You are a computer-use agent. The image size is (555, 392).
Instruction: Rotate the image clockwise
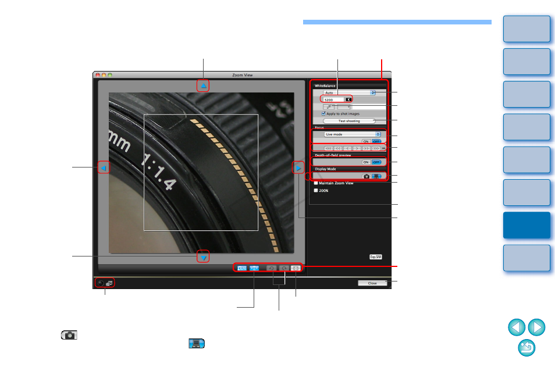coord(284,268)
